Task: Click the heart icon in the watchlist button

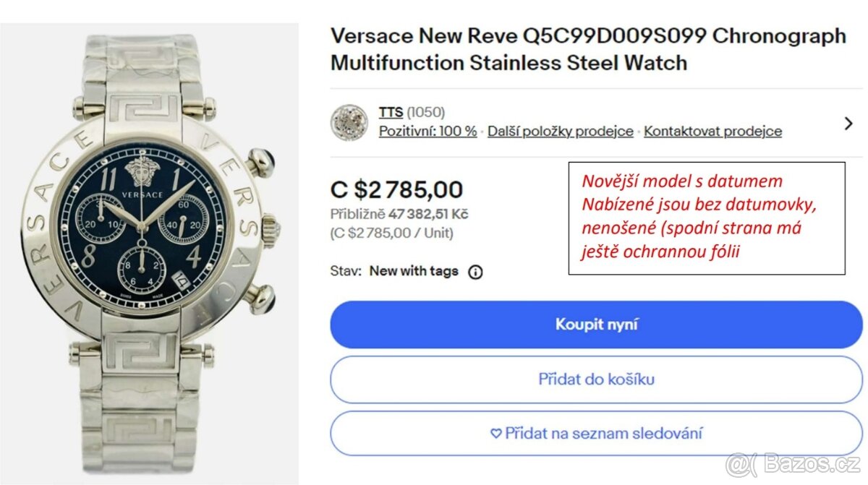Action: pos(495,434)
